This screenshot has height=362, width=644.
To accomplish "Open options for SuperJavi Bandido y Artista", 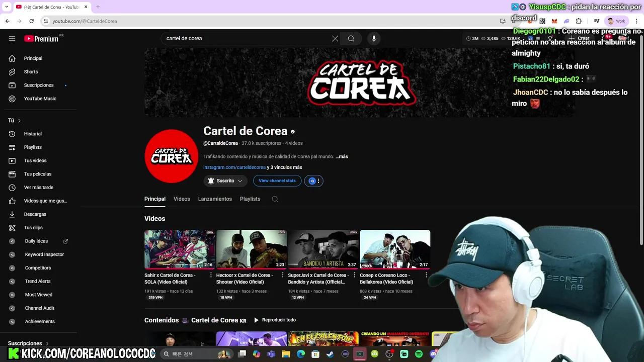I will click(354, 276).
